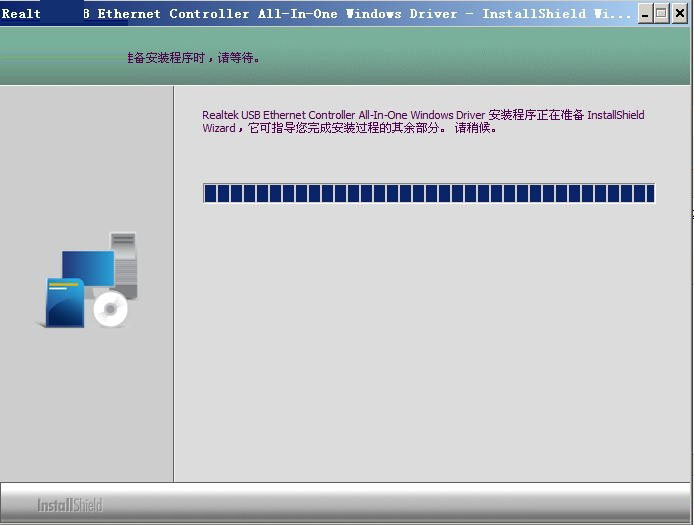
Task: Click the computer and disc setup graphic
Action: pyautogui.click(x=88, y=280)
